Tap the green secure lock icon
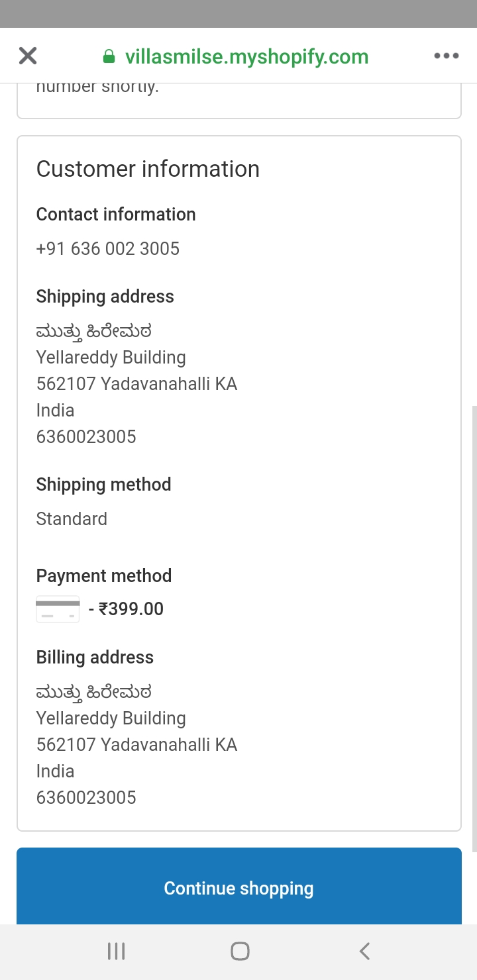This screenshot has height=980, width=477. click(x=109, y=57)
